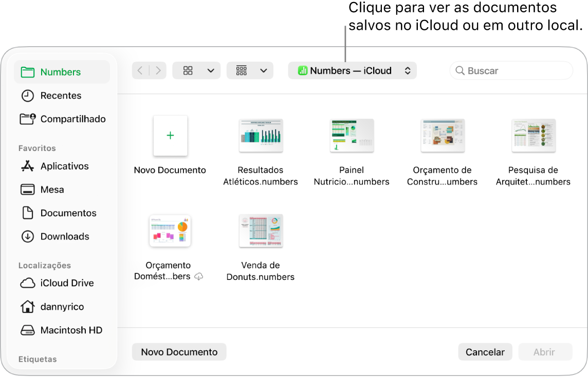Viewport: 588px width, 377px height.
Task: Open the Venda de Donuts spreadsheet thumbnail
Action: 261,231
